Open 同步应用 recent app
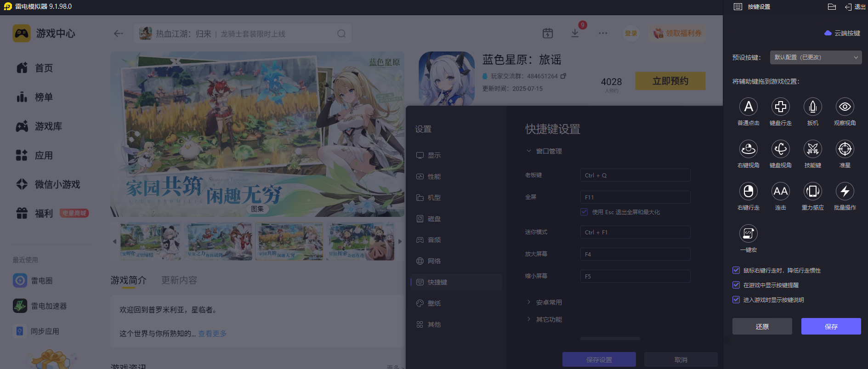Viewport: 868px width, 369px height. (x=36, y=331)
